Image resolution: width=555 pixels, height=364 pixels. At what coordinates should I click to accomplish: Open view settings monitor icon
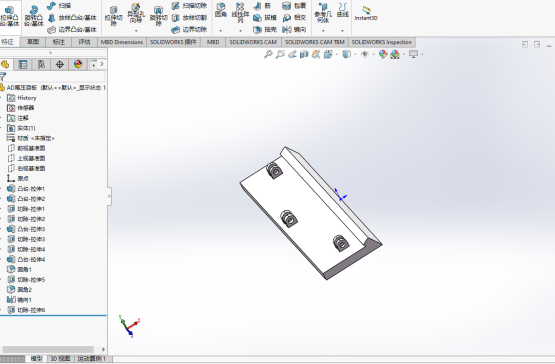[413, 54]
